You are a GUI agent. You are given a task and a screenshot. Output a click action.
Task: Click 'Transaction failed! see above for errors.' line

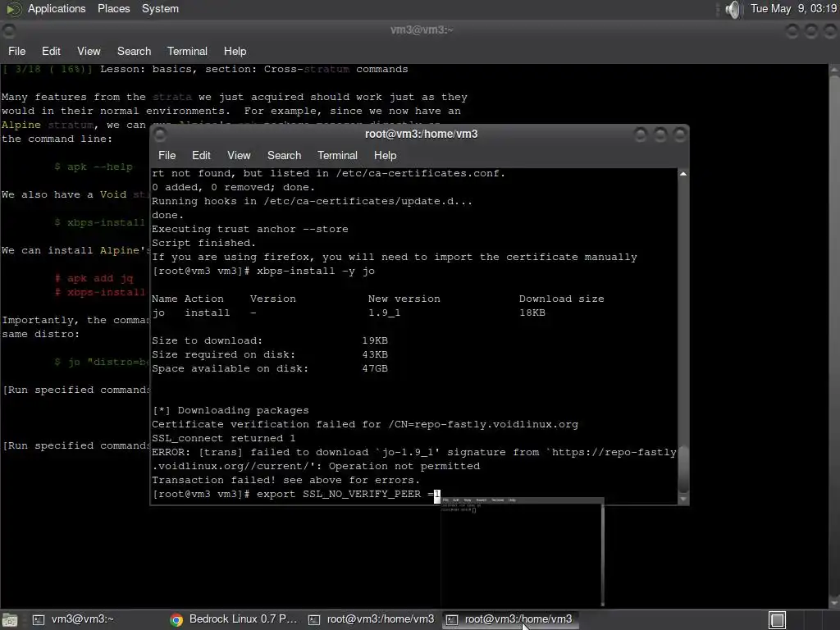point(286,480)
